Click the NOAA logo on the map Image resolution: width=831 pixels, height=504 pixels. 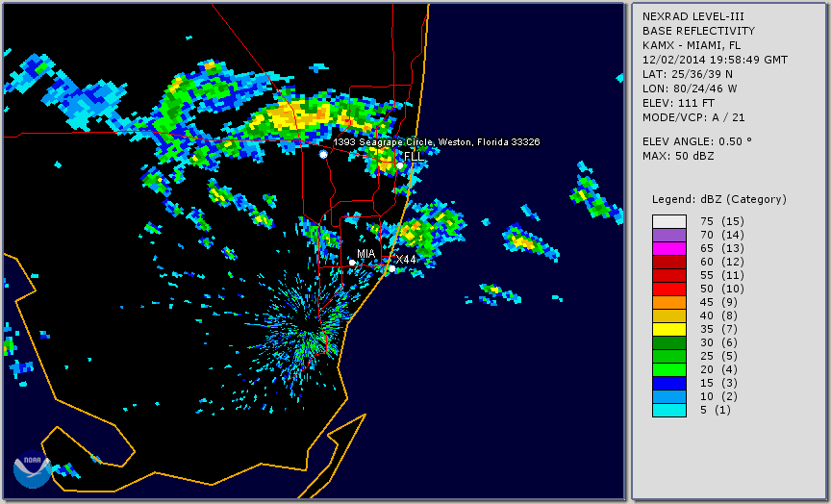(33, 468)
